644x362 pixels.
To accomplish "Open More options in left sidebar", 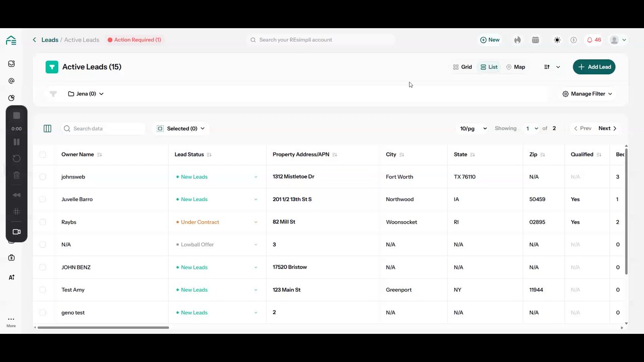I will click(x=11, y=322).
